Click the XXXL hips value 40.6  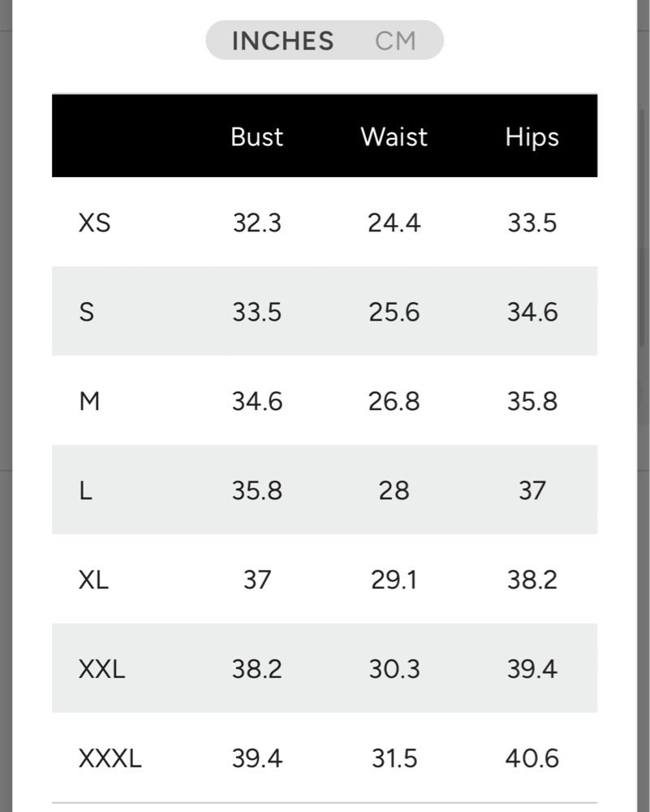pyautogui.click(x=532, y=758)
